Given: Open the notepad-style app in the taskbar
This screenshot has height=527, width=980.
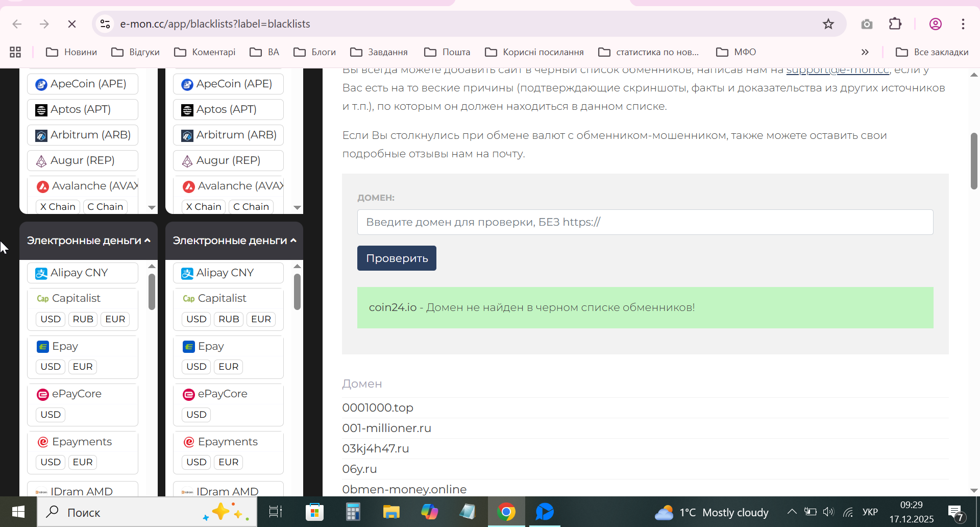Looking at the screenshot, I should point(468,512).
